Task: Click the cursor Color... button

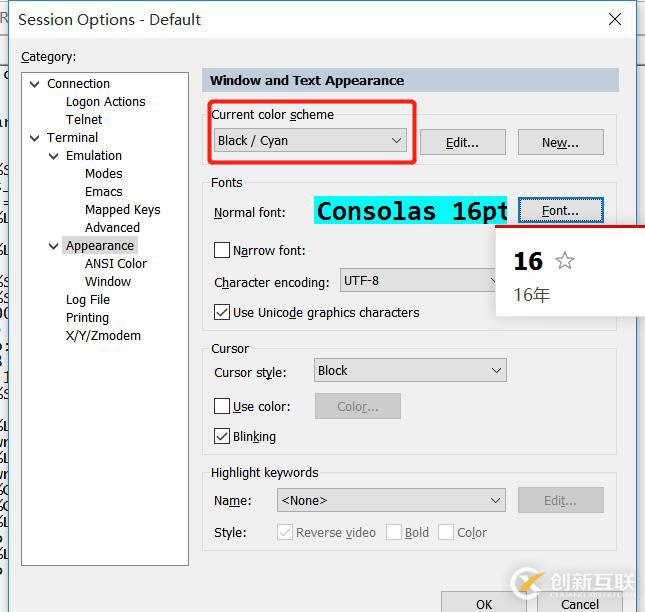Action: 357,406
